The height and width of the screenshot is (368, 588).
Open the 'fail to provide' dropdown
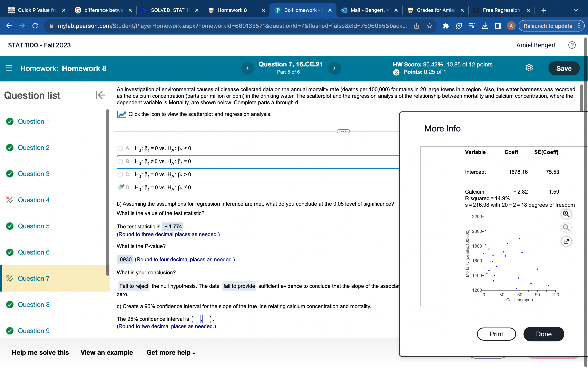point(239,286)
